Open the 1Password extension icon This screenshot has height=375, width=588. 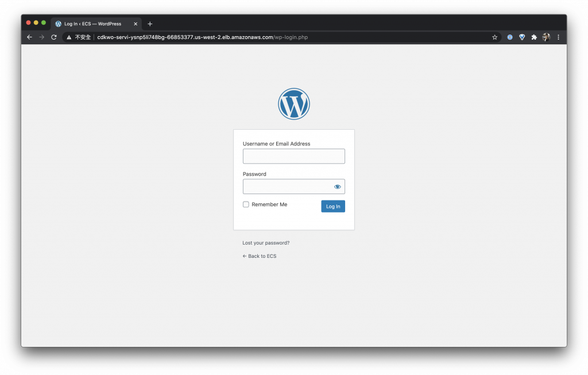(510, 37)
